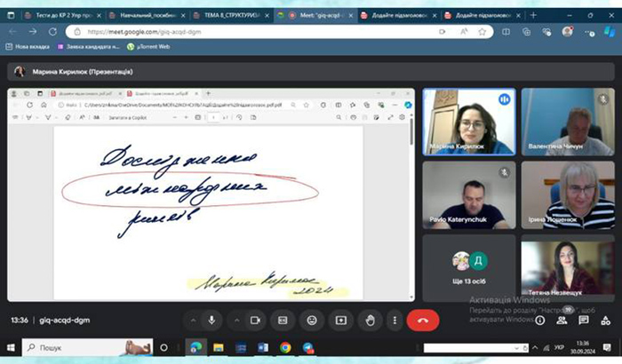This screenshot has height=364, width=622.
Task: Click the giq-acqd-dgm meeting code text
Action: point(65,320)
